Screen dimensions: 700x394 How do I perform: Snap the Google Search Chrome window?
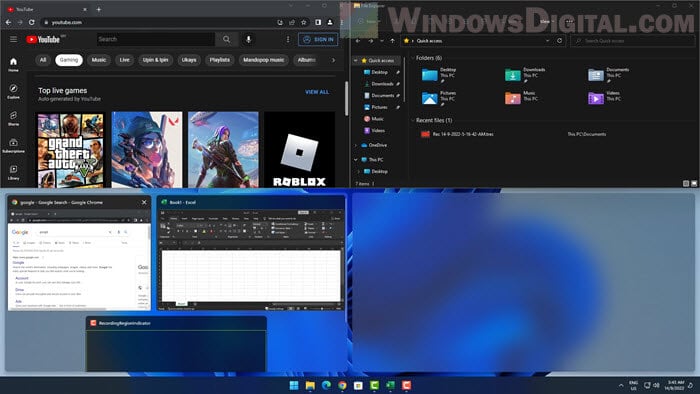pos(79,253)
